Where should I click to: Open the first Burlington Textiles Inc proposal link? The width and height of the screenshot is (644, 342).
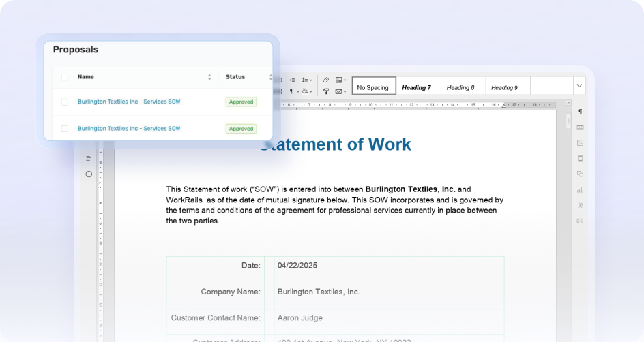[x=129, y=102]
